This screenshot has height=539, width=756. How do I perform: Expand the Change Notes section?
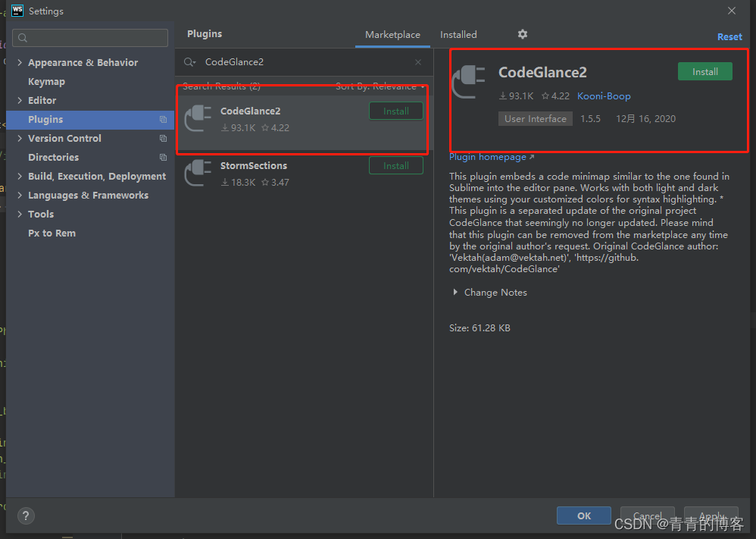tap(455, 293)
